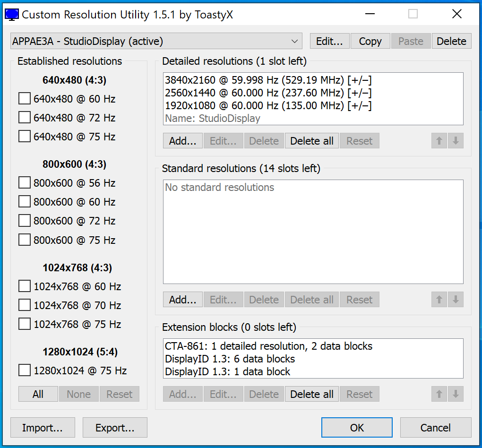This screenshot has height=448, width=482.
Task: Open the APPAE3A StudioDisplay monitor dropdown
Action: coord(156,41)
